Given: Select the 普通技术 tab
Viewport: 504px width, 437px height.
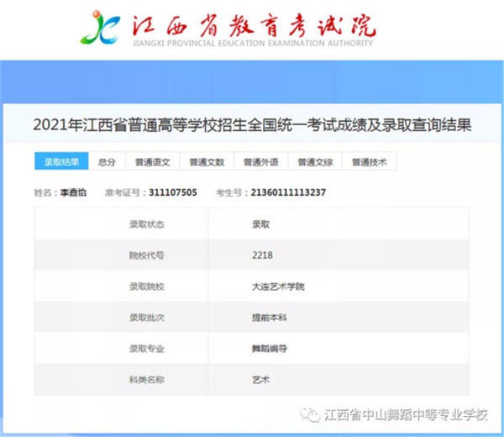Looking at the screenshot, I should pyautogui.click(x=370, y=161).
